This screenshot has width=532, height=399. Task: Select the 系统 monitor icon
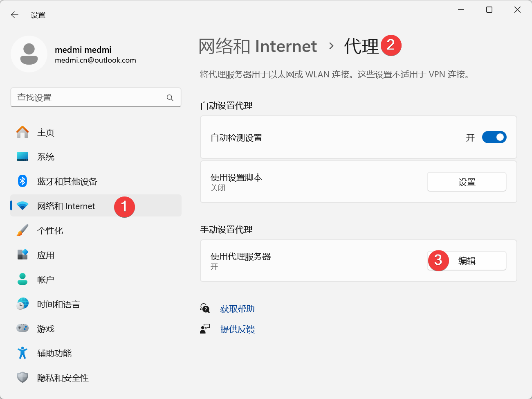point(22,157)
